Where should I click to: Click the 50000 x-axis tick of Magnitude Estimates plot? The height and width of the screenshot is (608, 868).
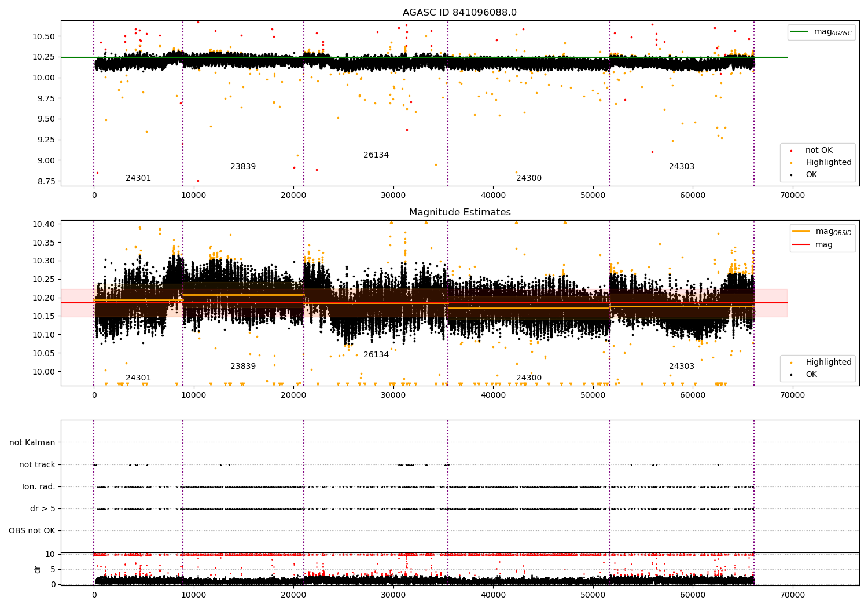[x=593, y=395]
